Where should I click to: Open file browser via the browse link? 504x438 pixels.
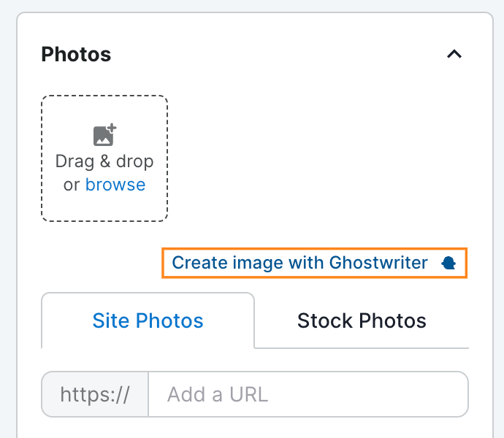point(115,185)
